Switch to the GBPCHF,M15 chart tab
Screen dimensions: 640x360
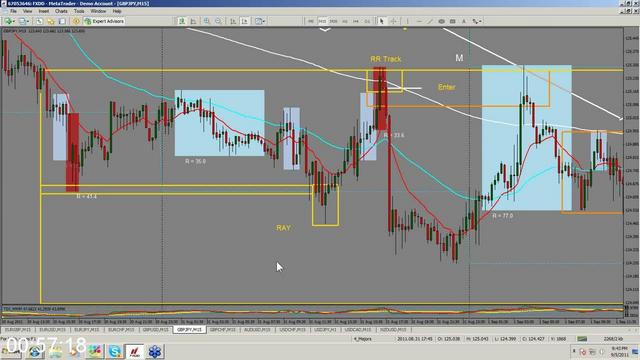pos(223,329)
